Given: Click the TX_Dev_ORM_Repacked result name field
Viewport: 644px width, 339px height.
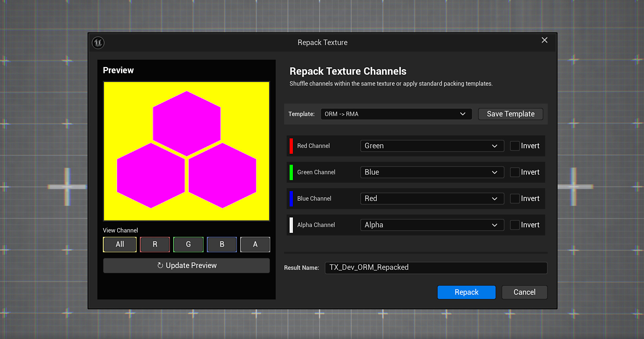Looking at the screenshot, I should pos(436,268).
